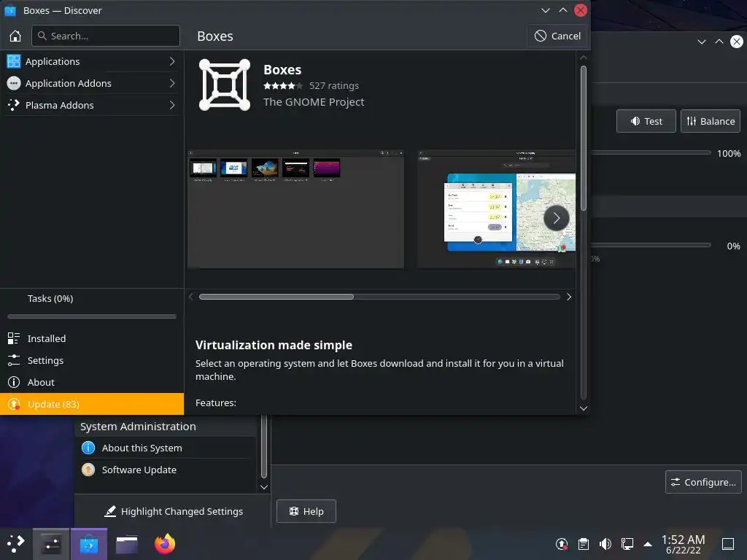Click the Discover page scroll-down arrow

584,408
